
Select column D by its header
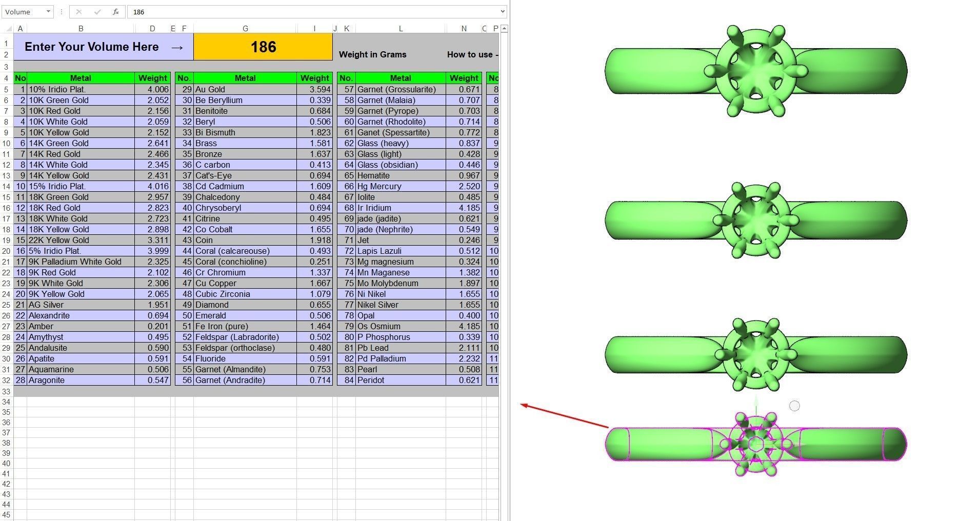click(152, 29)
